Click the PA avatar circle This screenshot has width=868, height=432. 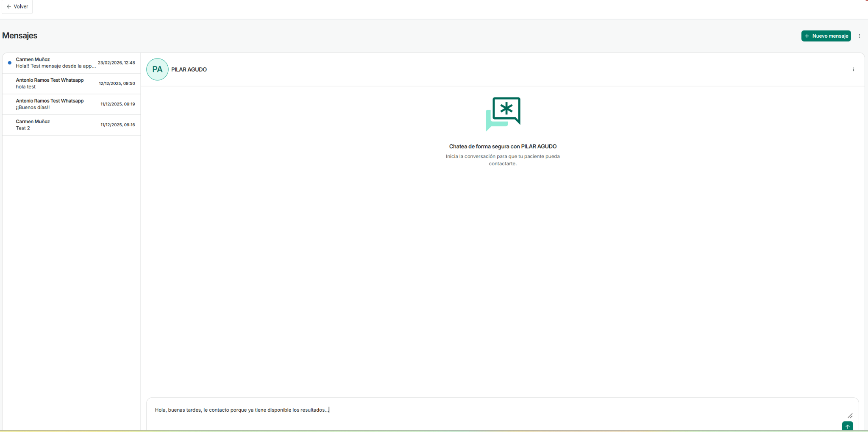(x=157, y=69)
